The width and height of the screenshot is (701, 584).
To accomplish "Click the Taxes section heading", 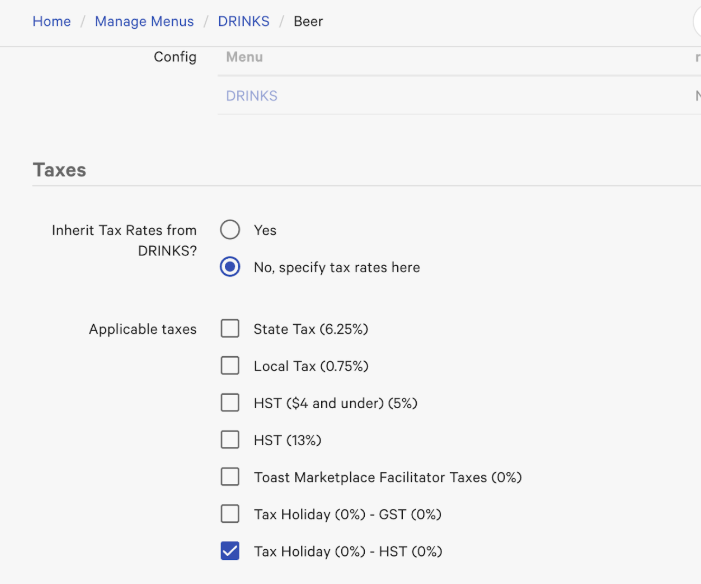I will point(59,170).
